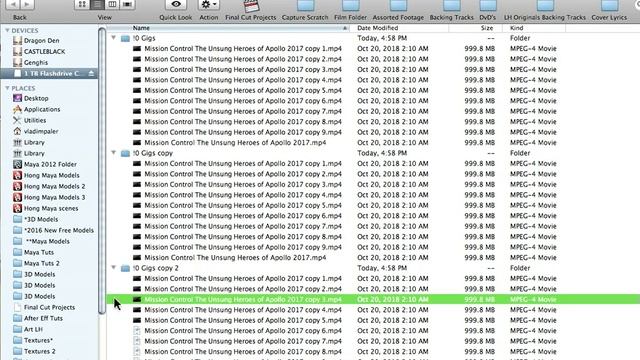Go back with Back arrow

12,4
